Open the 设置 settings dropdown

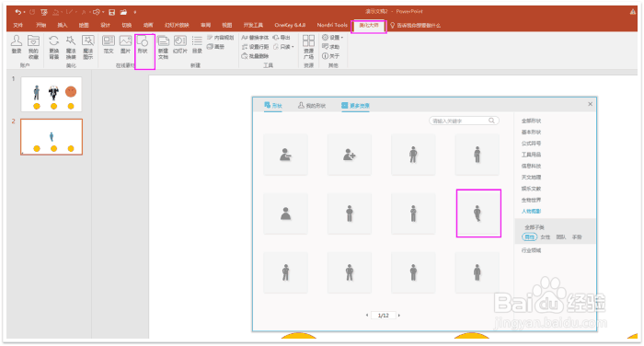click(x=333, y=38)
